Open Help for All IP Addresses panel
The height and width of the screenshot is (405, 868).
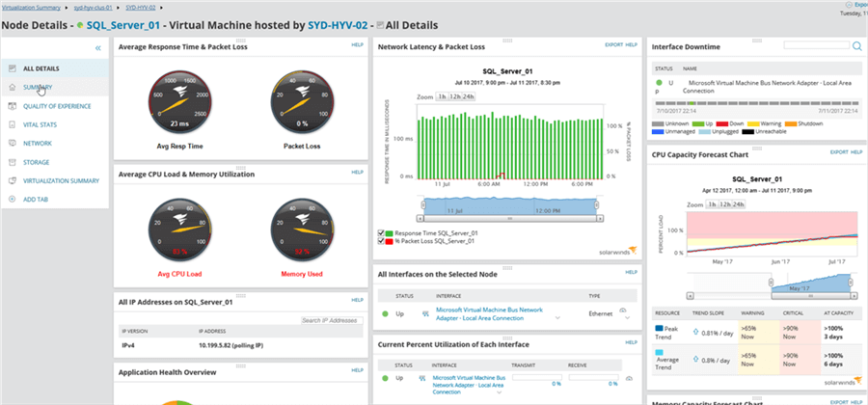(x=357, y=300)
